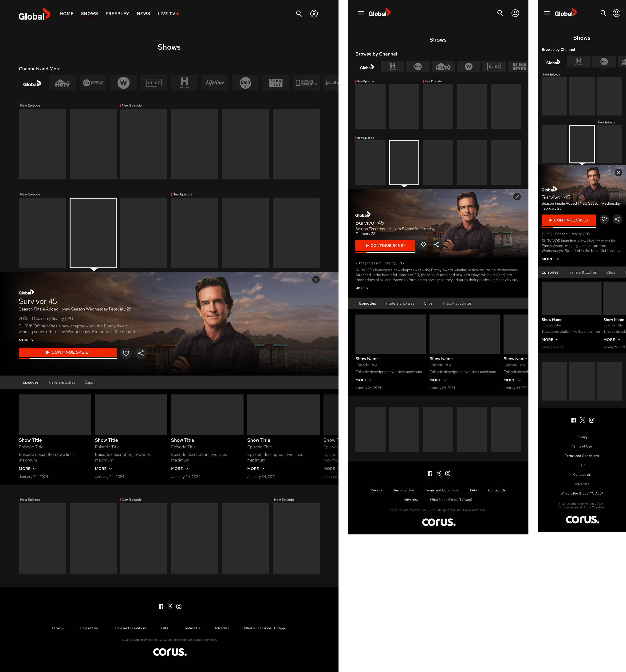
Task: Expand MORE under first tablet episode card
Action: point(364,380)
